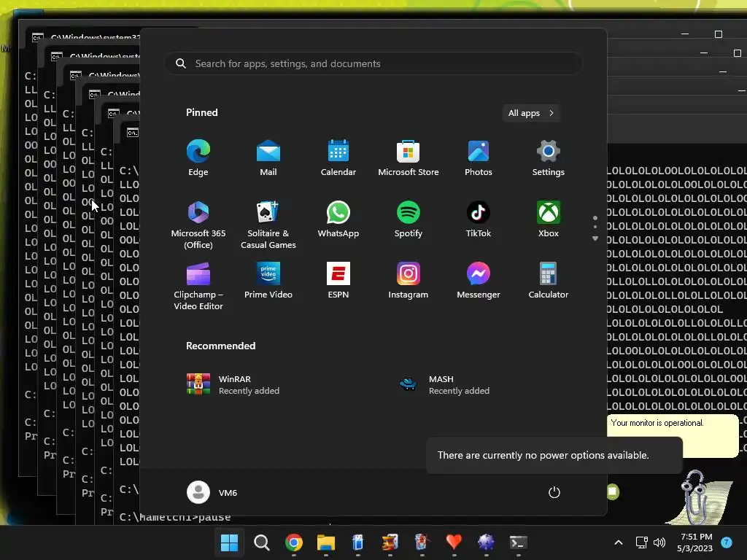The height and width of the screenshot is (560, 747).
Task: Open the Calculator app
Action: click(x=549, y=280)
